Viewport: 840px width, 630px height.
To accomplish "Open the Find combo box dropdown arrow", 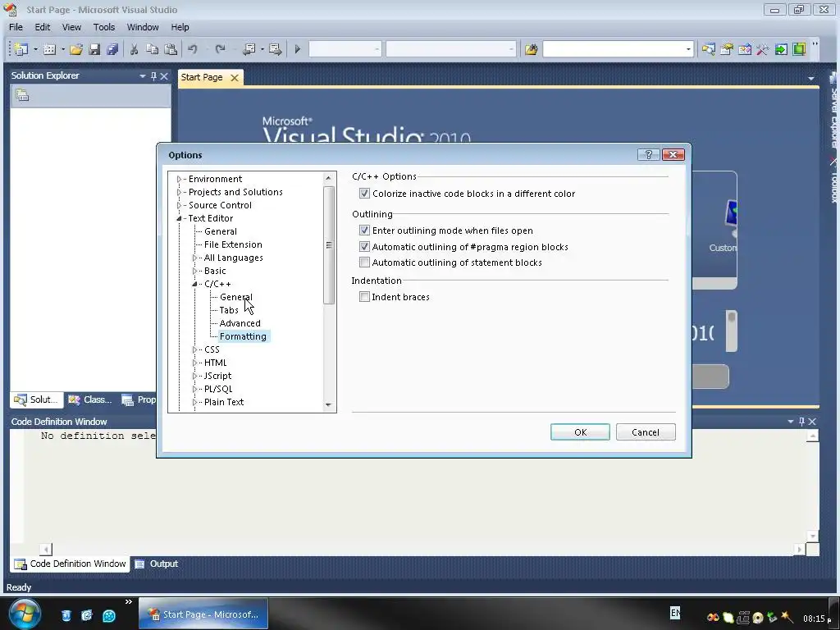I will coord(688,49).
